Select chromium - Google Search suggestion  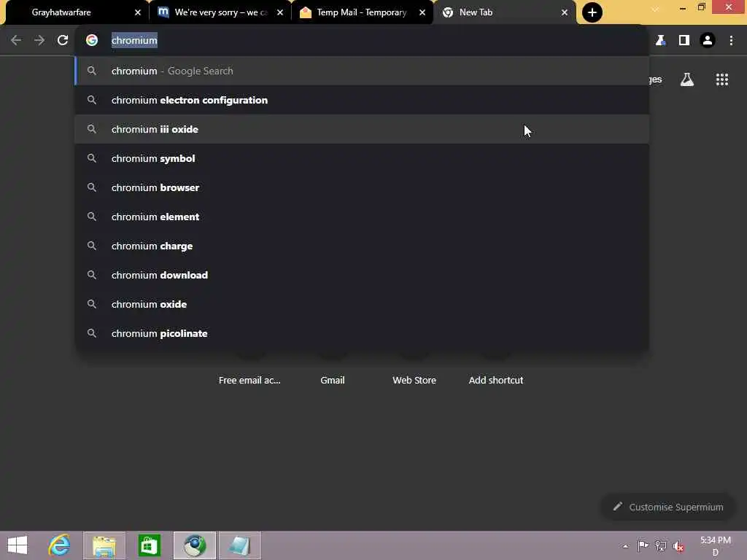[362, 71]
